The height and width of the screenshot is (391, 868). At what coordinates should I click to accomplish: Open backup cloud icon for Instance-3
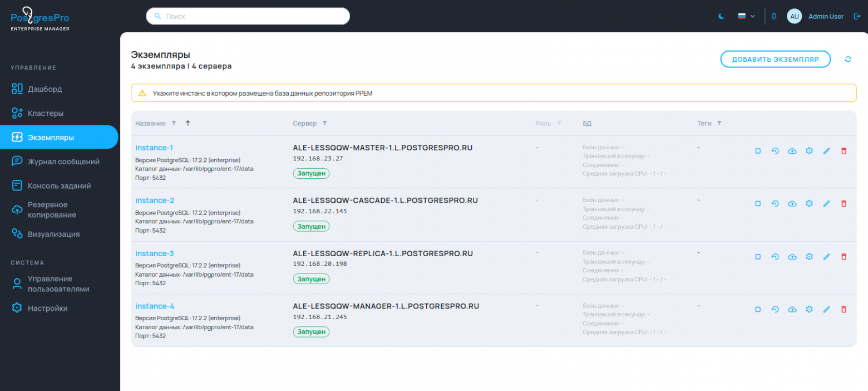pos(792,257)
